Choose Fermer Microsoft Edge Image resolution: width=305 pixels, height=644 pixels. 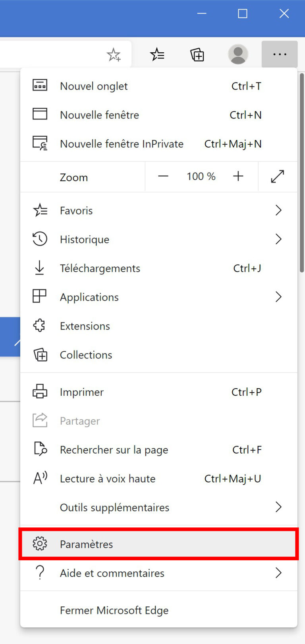pos(114,610)
